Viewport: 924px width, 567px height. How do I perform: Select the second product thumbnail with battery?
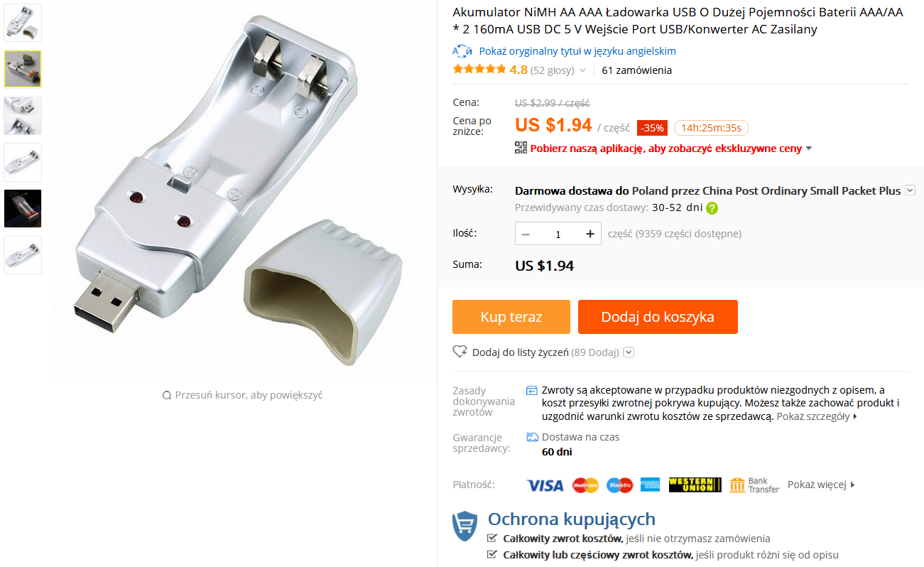click(x=23, y=69)
